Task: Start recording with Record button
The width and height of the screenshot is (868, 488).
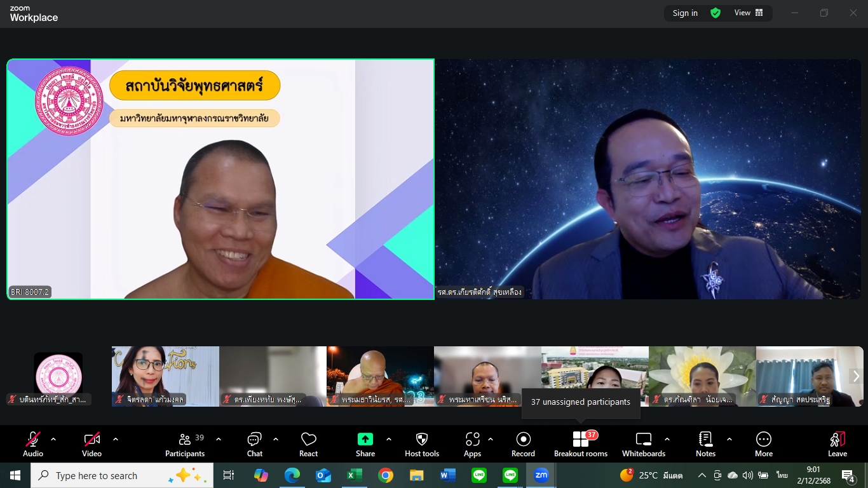Action: click(x=523, y=444)
